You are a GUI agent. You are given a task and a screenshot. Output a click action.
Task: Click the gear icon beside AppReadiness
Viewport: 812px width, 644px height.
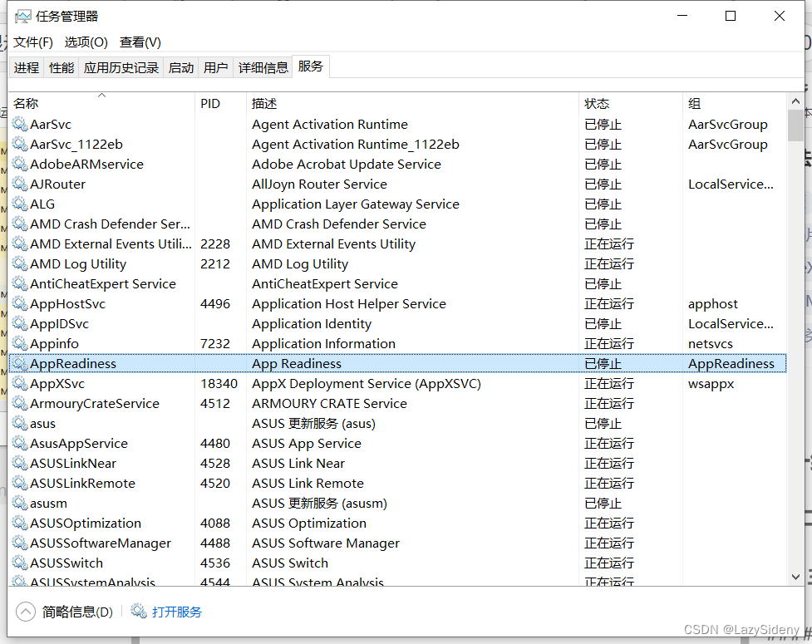tap(20, 363)
